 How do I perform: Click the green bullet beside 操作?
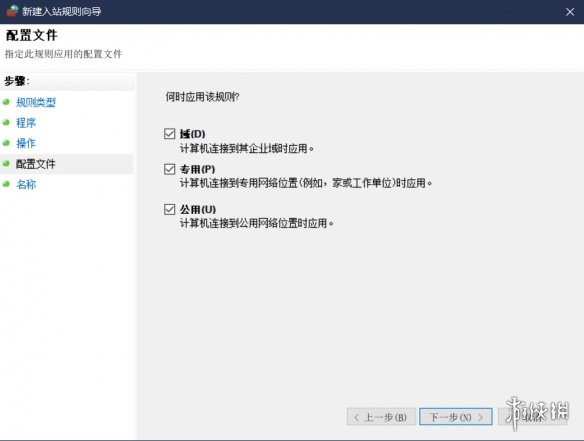coord(6,143)
